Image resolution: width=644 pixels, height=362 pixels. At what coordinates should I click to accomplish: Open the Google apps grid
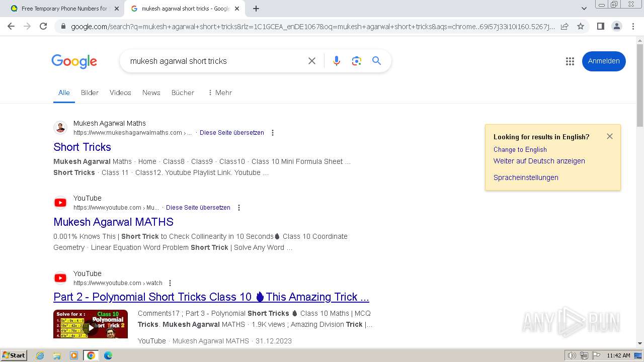pyautogui.click(x=570, y=61)
